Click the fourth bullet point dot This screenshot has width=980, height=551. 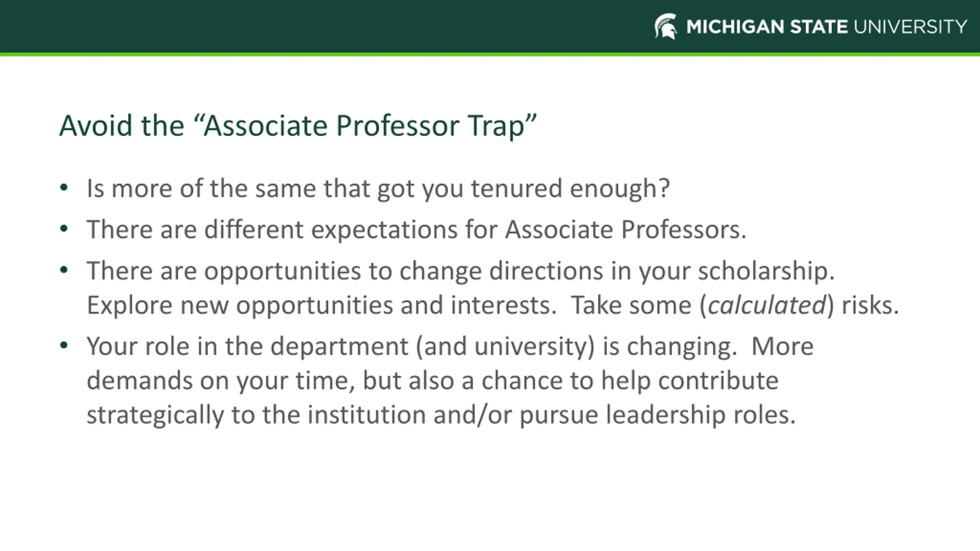(x=64, y=346)
